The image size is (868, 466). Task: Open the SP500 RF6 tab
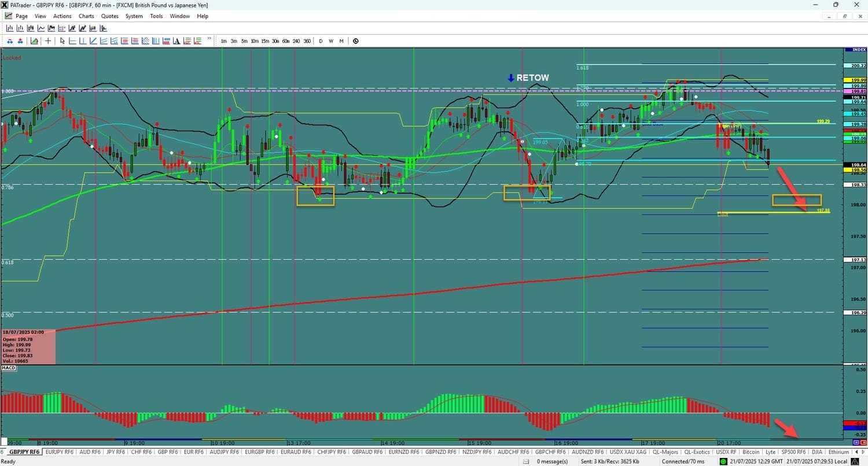[793, 452]
